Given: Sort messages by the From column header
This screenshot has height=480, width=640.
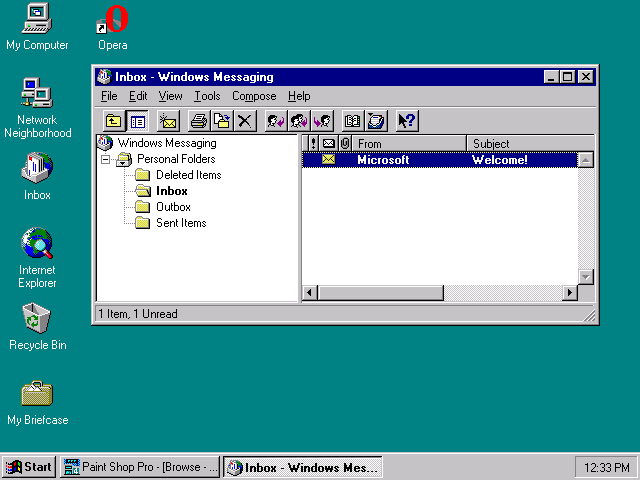Looking at the screenshot, I should tap(409, 143).
